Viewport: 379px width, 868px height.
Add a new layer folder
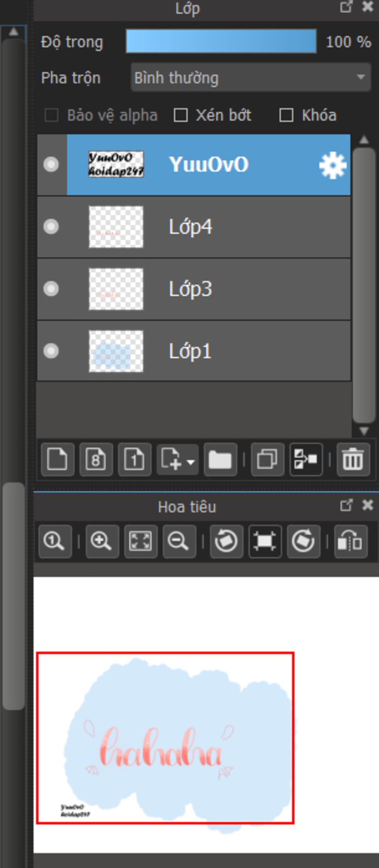click(220, 459)
